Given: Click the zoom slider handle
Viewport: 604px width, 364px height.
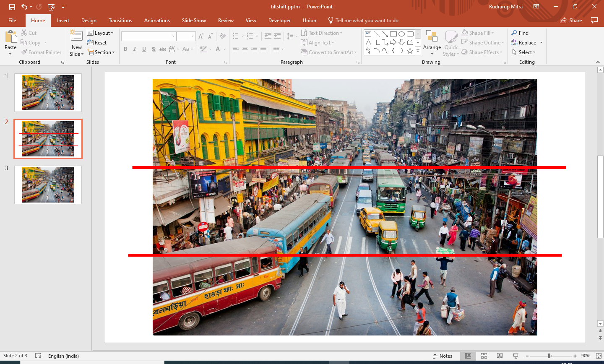Looking at the screenshot, I should [x=549, y=356].
